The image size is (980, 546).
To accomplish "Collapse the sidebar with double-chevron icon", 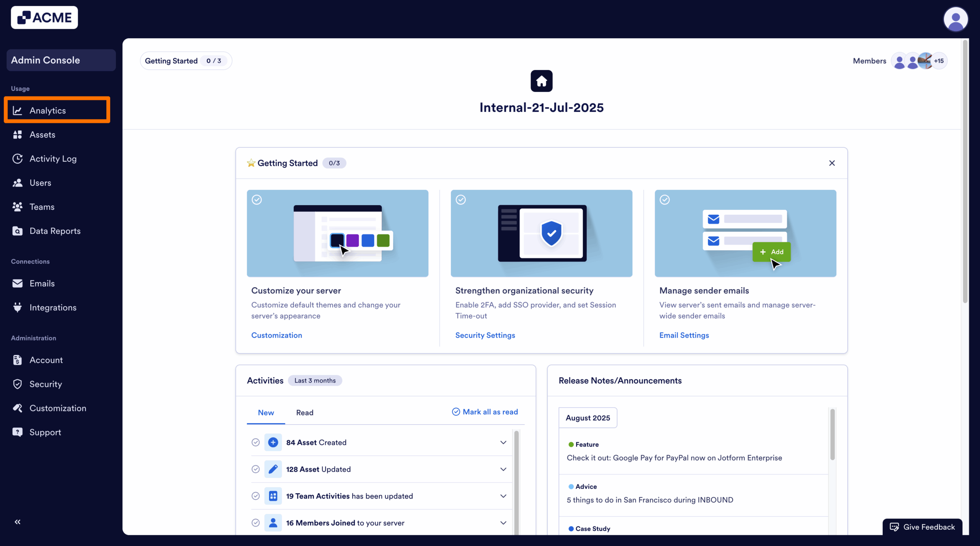I will [x=18, y=522].
